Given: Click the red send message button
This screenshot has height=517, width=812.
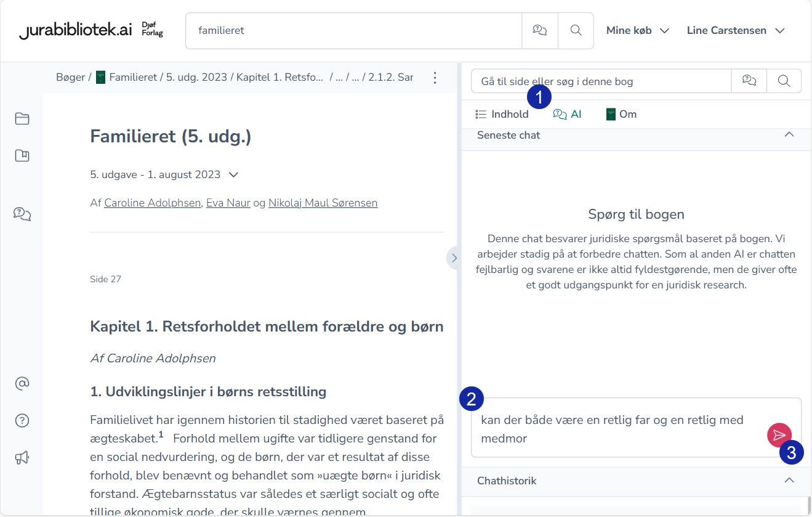Looking at the screenshot, I should pyautogui.click(x=779, y=435).
